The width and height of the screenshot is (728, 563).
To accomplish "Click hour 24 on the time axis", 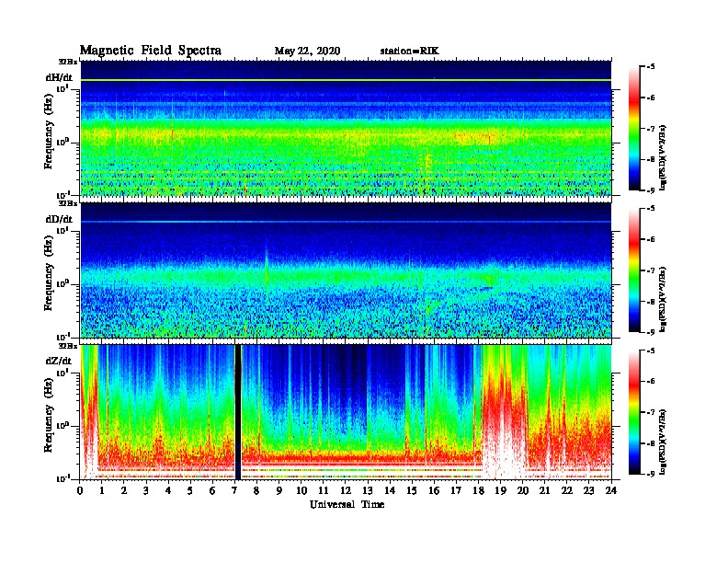I will coord(611,490).
